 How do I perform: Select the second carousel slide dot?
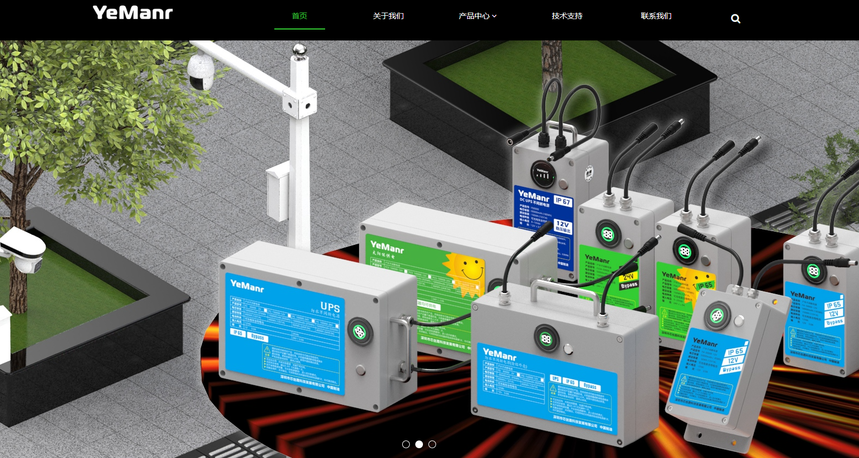(419, 444)
